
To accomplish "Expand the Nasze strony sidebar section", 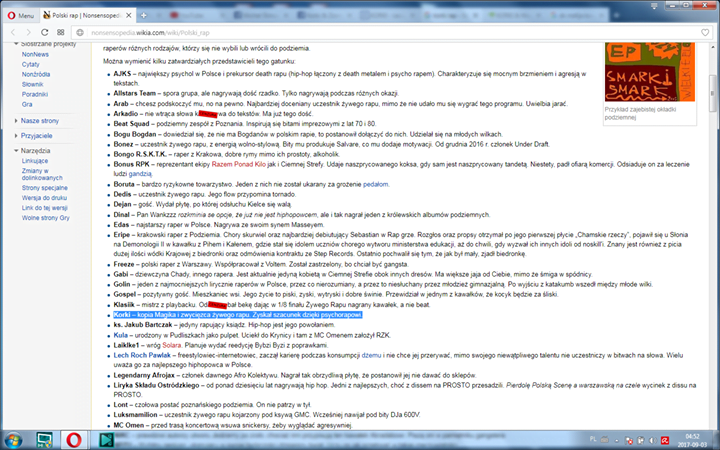I will [x=38, y=120].
